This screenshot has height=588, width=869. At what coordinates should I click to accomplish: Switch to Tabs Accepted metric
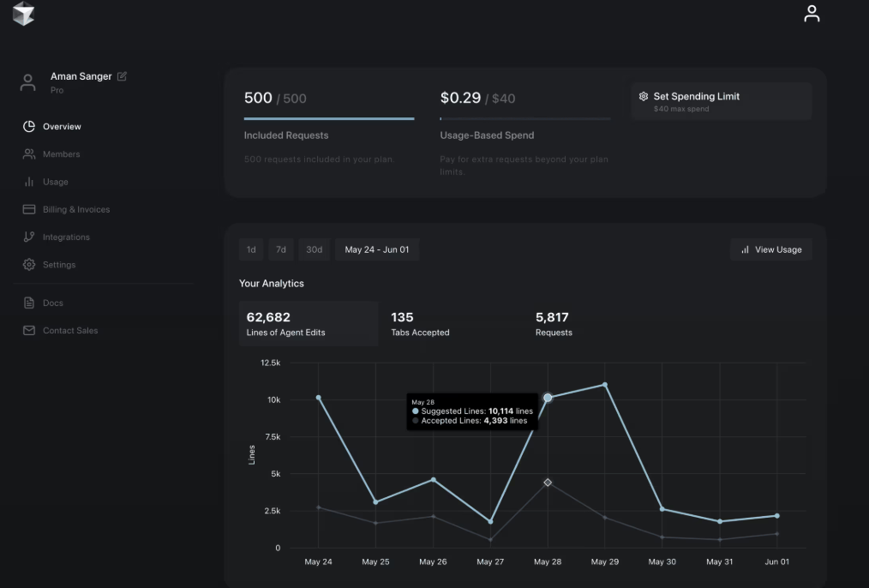point(420,324)
